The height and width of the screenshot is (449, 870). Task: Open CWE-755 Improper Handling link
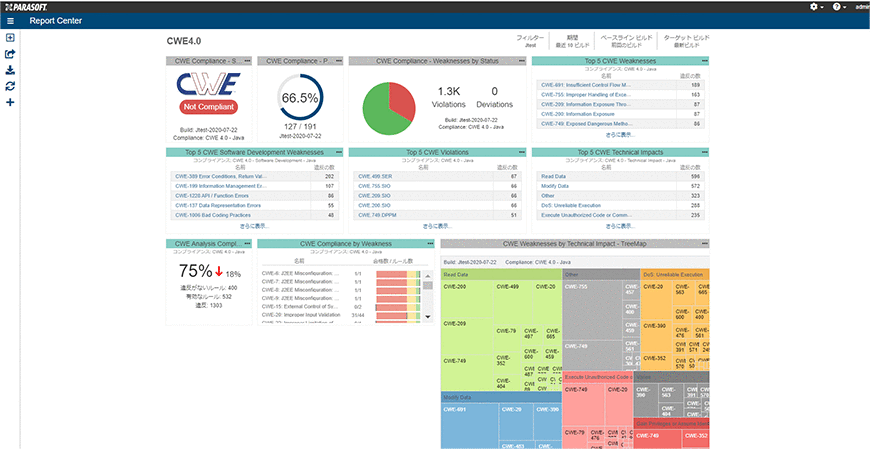coord(586,95)
